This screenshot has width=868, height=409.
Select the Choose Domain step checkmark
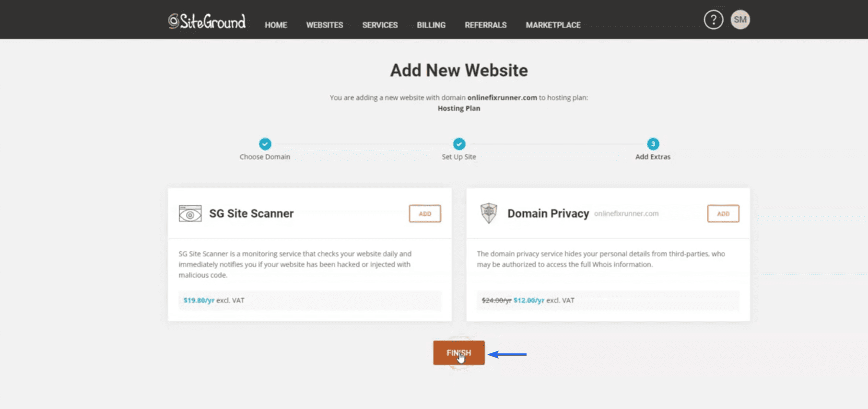265,144
